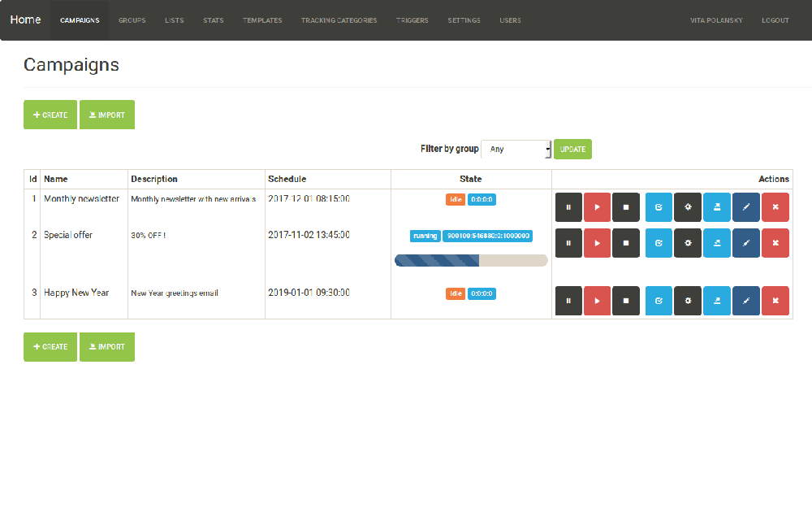Click the dropdown arrow next to Any

pos(546,149)
